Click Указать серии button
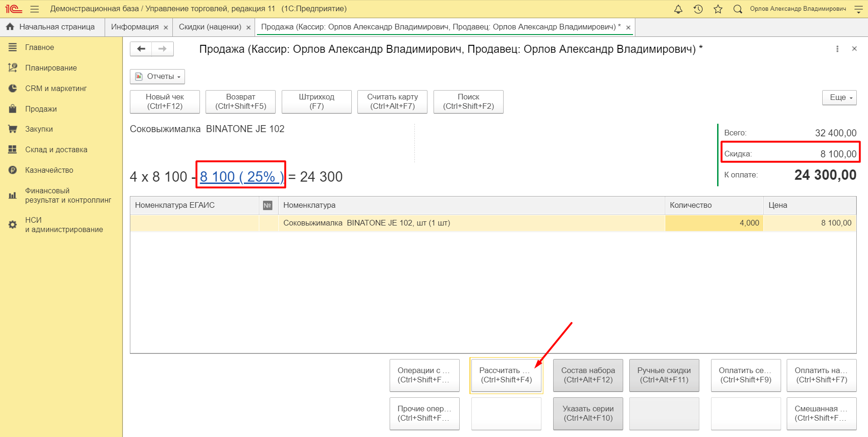The image size is (868, 437). pos(588,414)
